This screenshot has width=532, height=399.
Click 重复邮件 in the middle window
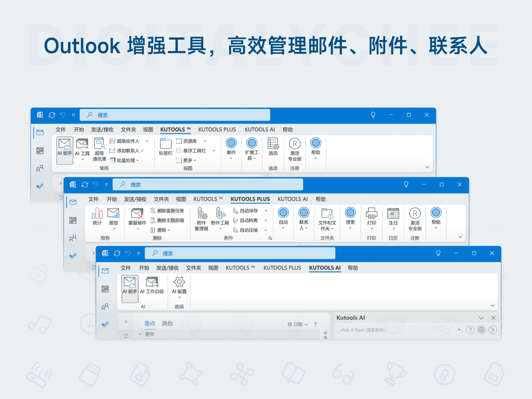137,219
